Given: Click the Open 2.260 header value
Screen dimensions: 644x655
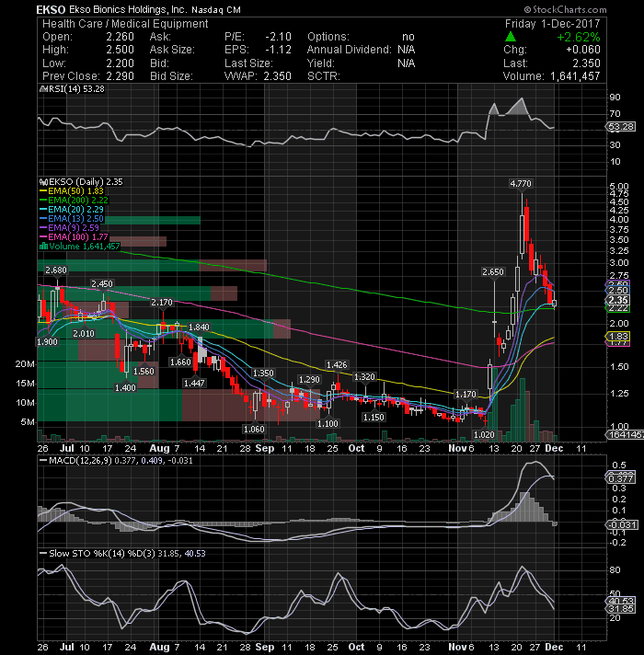Looking at the screenshot, I should click(120, 37).
